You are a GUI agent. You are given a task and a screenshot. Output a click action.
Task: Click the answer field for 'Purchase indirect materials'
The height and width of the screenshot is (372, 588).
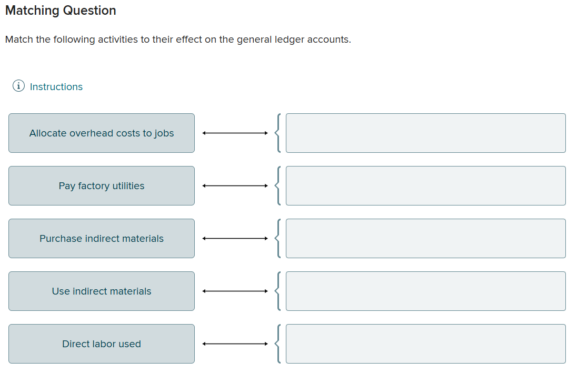pyautogui.click(x=425, y=238)
